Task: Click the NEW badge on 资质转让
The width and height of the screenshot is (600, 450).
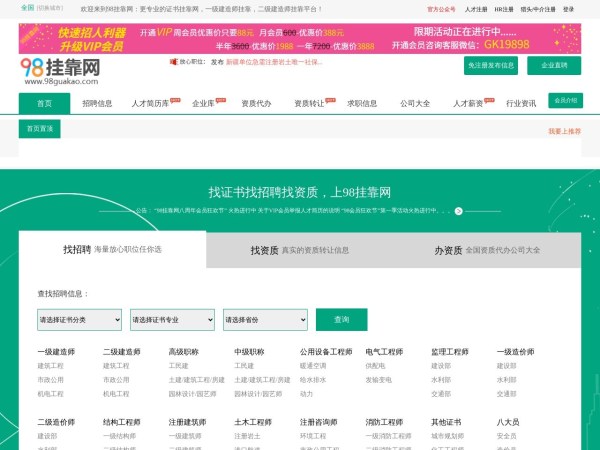Action: pos(328,99)
